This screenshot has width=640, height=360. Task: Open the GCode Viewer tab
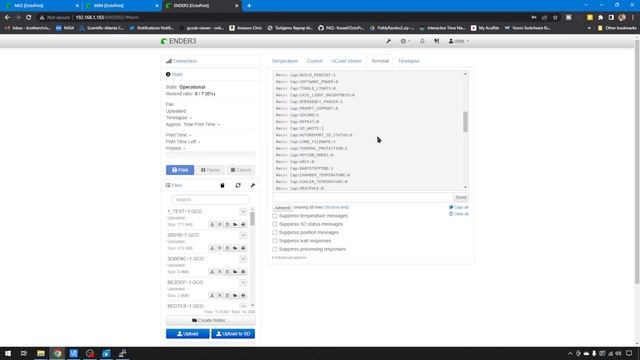tap(346, 61)
